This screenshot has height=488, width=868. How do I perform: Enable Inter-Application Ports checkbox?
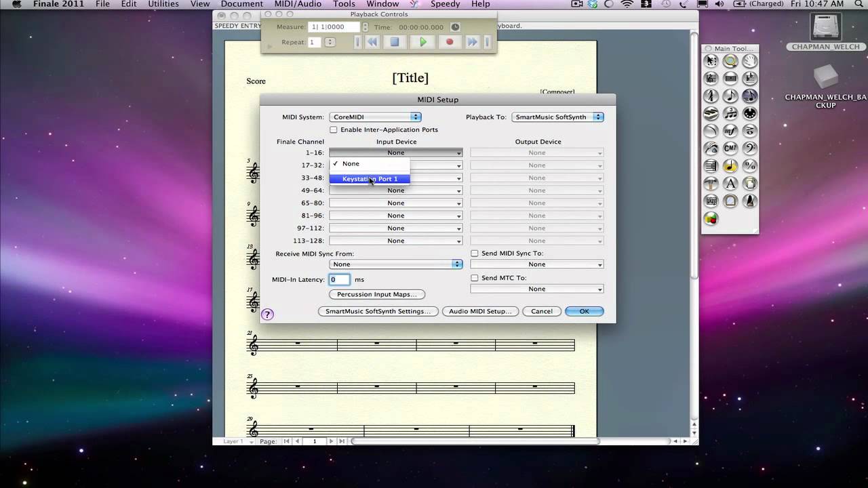333,129
